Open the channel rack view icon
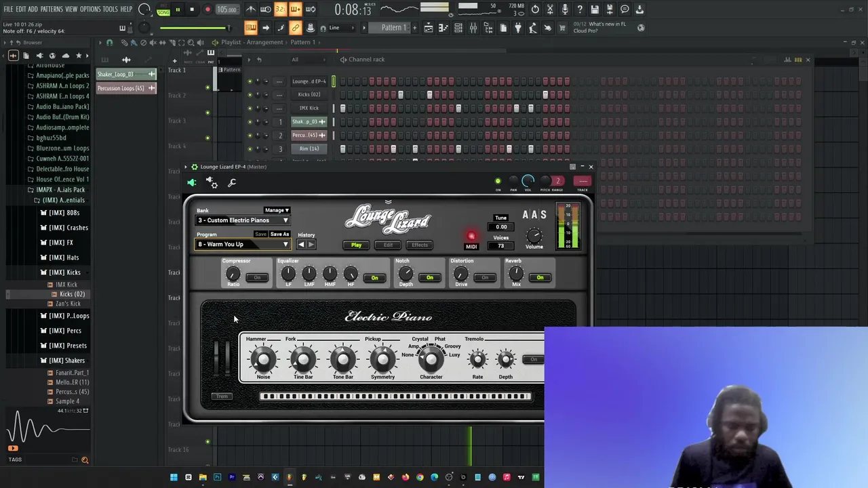Viewport: 868px width, 488px height. (458, 28)
